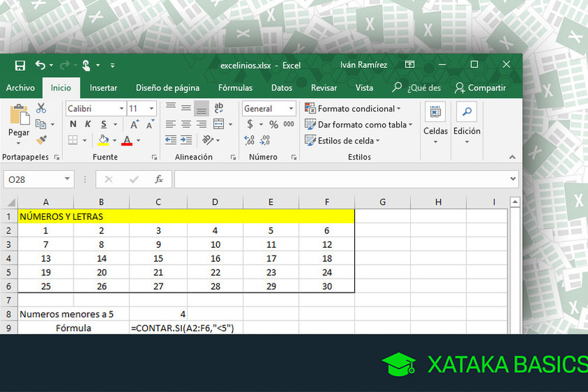Open the Edición group button
This screenshot has height=392, width=588.
click(x=467, y=123)
